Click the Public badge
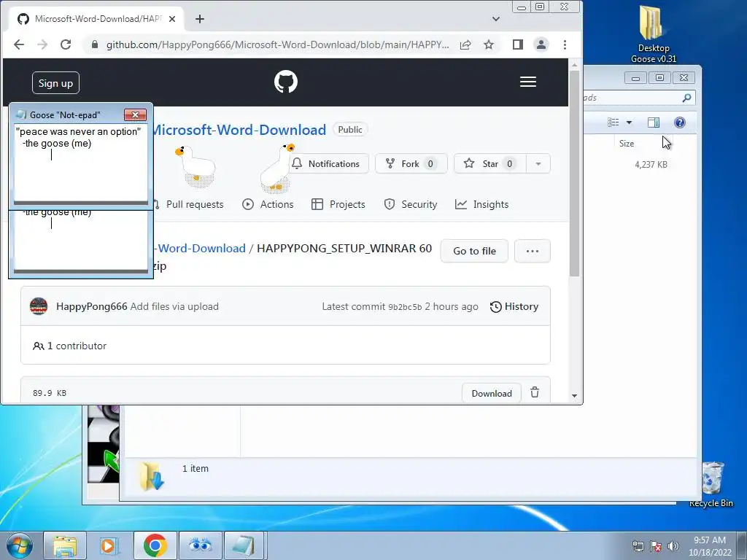Screen dimensions: 747x560 point(350,130)
